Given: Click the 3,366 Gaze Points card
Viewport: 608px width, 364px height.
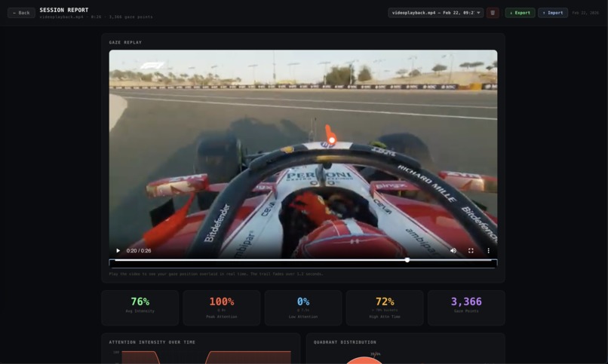Looking at the screenshot, I should [x=466, y=307].
